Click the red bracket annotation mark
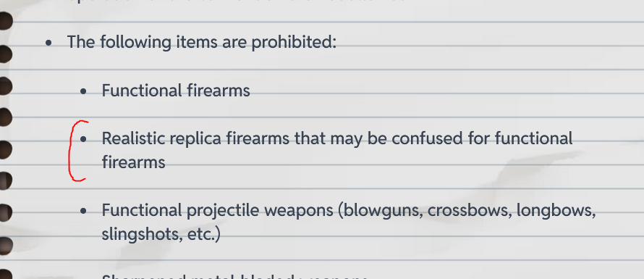The image size is (644, 279). coord(77,151)
